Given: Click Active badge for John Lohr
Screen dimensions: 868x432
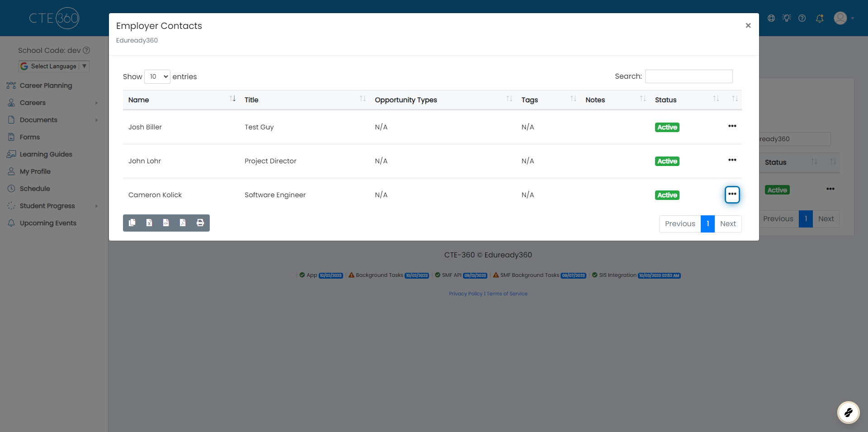Looking at the screenshot, I should pyautogui.click(x=667, y=161).
